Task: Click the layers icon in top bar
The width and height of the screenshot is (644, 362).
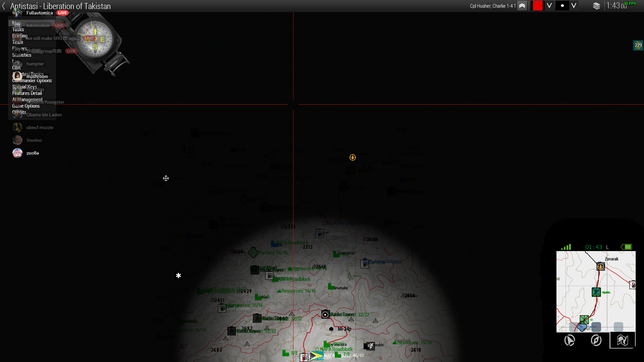Action: pos(597,6)
